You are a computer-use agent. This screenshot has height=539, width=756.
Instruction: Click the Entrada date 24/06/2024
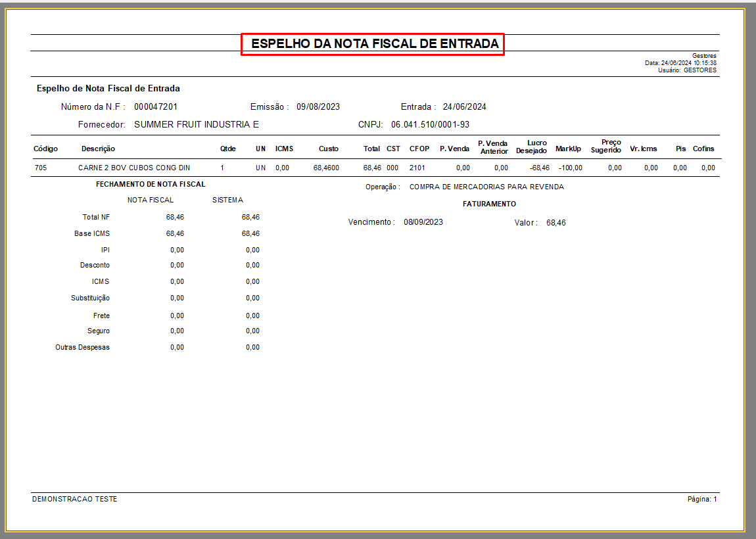click(x=464, y=106)
